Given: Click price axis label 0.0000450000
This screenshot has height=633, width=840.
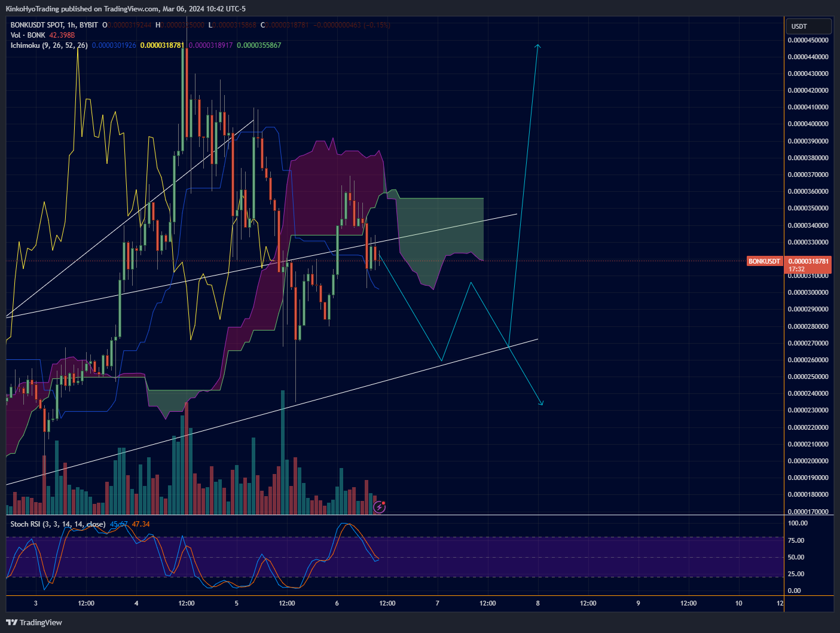Looking at the screenshot, I should tap(808, 40).
